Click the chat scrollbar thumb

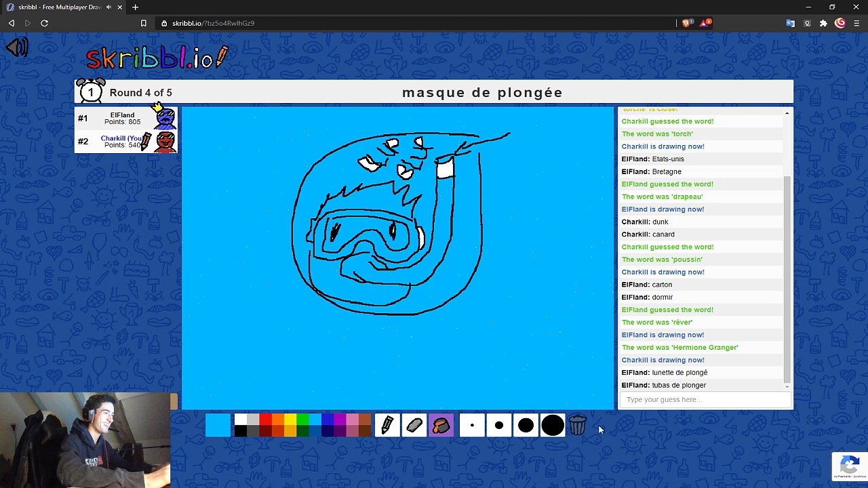[787, 278]
